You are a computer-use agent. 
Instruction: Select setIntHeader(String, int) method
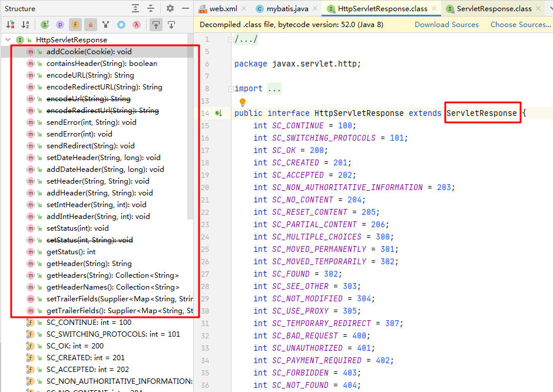[x=96, y=205]
